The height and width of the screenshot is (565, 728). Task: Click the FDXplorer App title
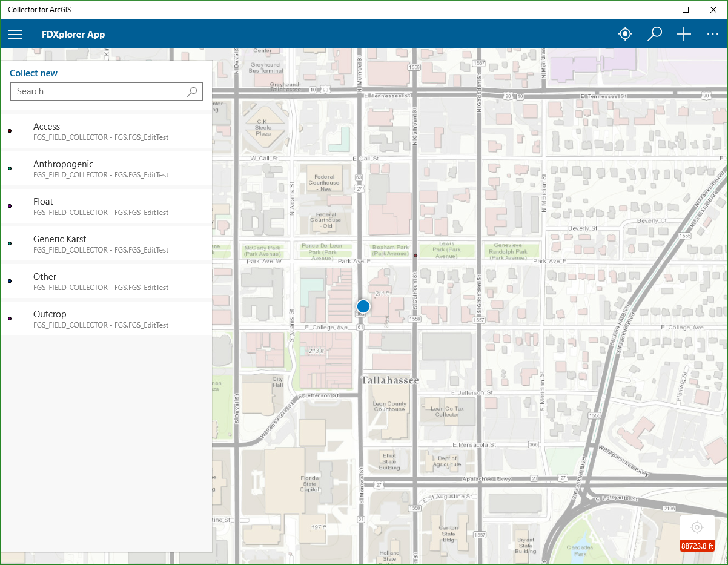[x=73, y=35]
